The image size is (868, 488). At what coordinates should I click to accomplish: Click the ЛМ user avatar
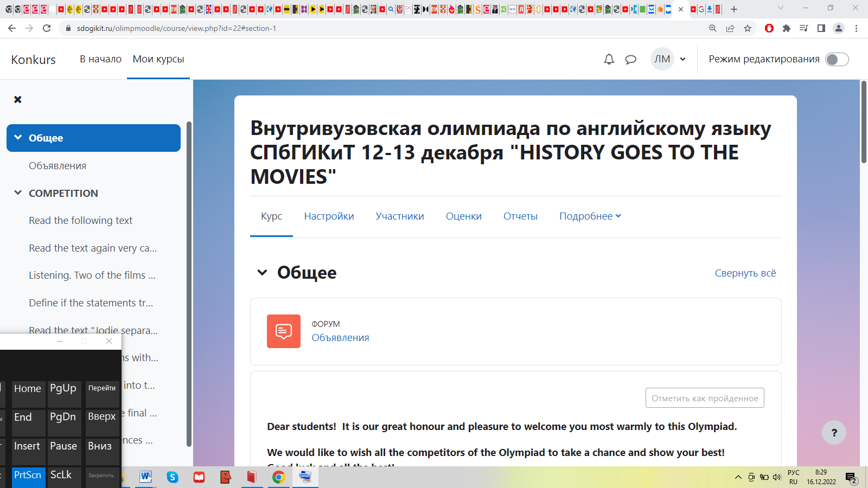coord(662,59)
